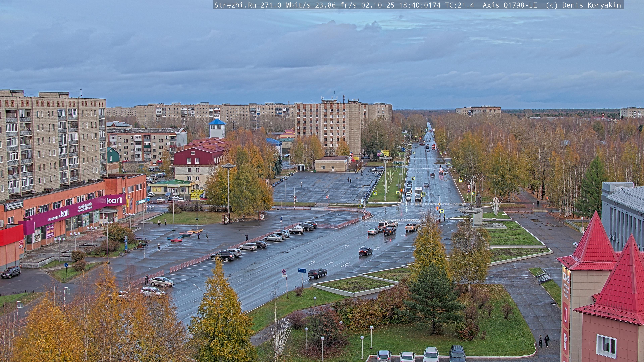
Task: Click the Denis Koryakin copyright text
Action: point(592,5)
